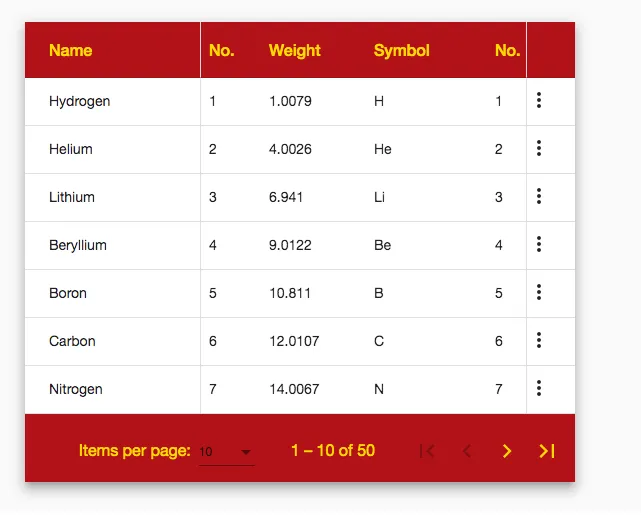Go to the first page
The width and height of the screenshot is (641, 519).
(427, 451)
